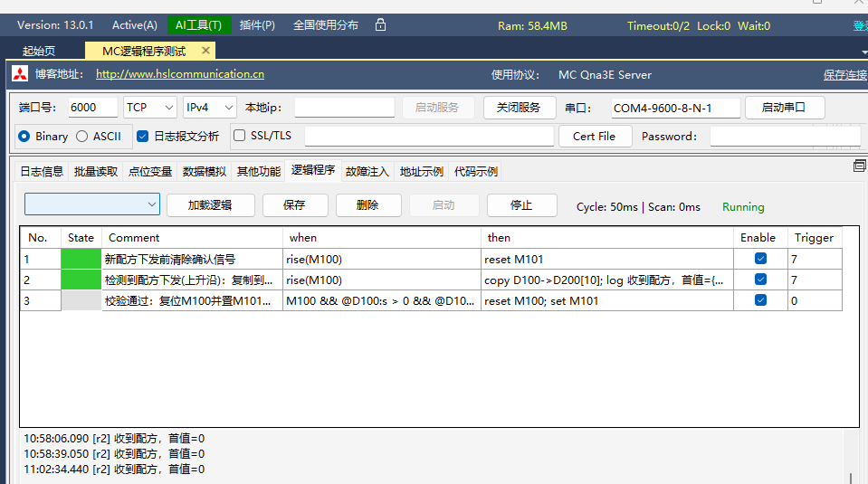Open the hslcommunication.cn blog link
The width and height of the screenshot is (868, 484).
(x=180, y=74)
